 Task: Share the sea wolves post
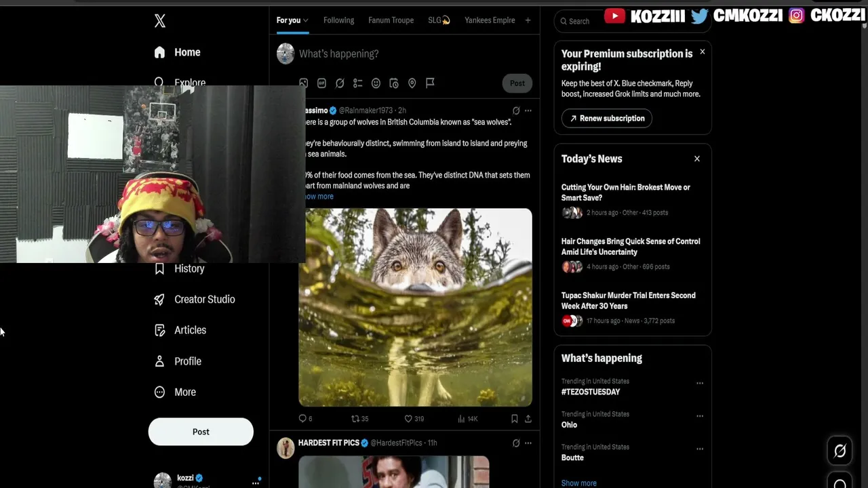[528, 419]
